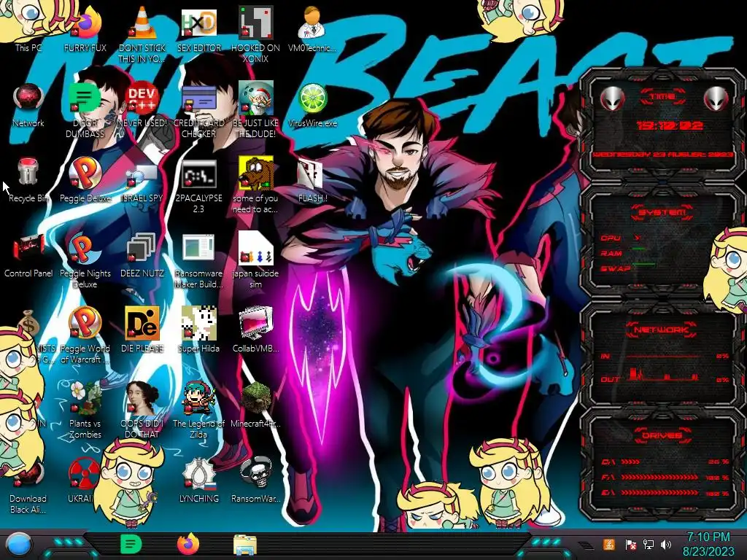Open the some of you need to ac... shortcut
The height and width of the screenshot is (560, 747).
click(255, 184)
